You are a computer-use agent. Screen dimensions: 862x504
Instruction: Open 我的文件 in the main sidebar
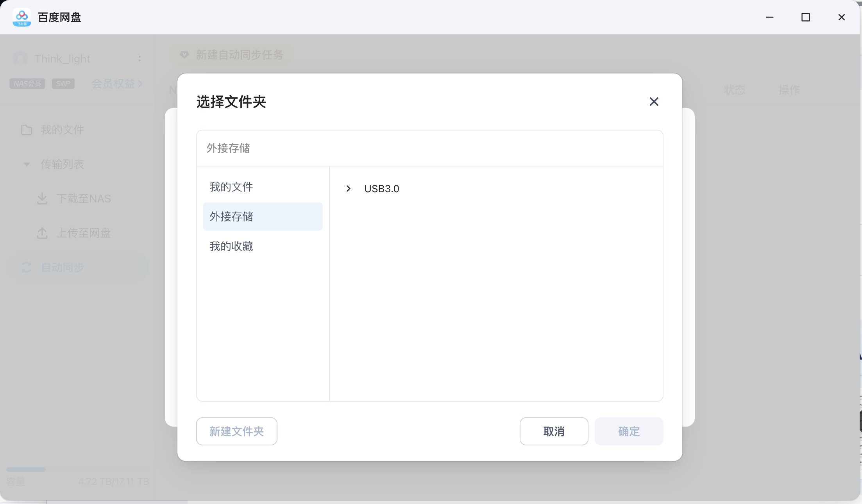[x=78, y=130]
